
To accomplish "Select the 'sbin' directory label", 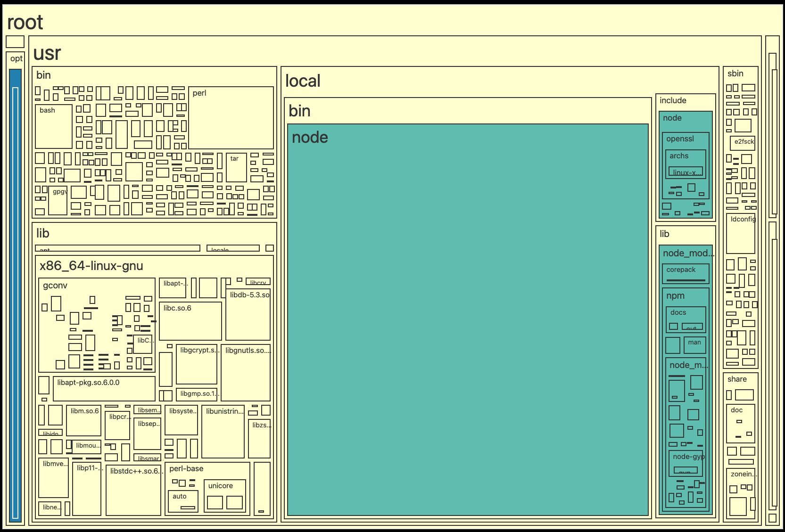I will coord(735,74).
